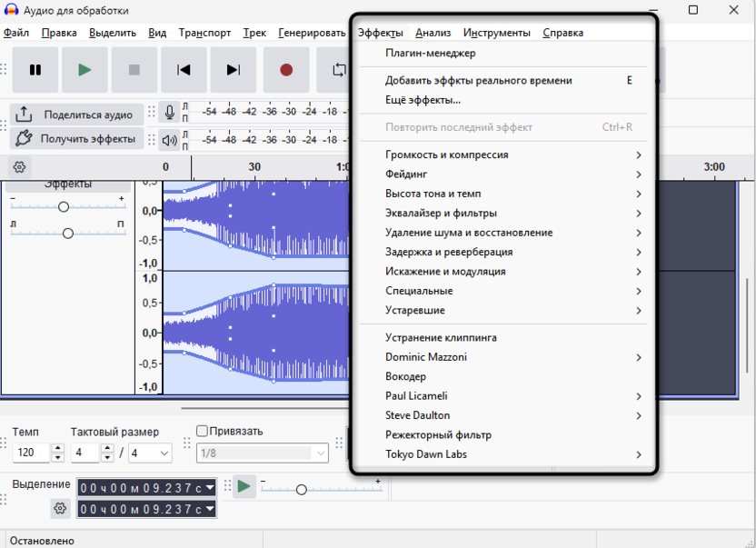This screenshot has height=548, width=756.
Task: Click the microphone icon on the recording meter
Action: point(167,113)
